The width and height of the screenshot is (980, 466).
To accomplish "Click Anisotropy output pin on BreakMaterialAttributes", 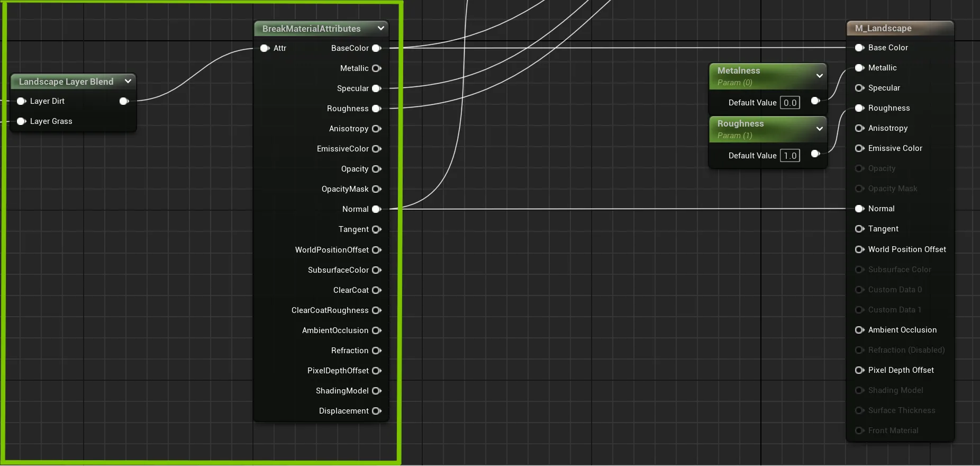I will (377, 129).
